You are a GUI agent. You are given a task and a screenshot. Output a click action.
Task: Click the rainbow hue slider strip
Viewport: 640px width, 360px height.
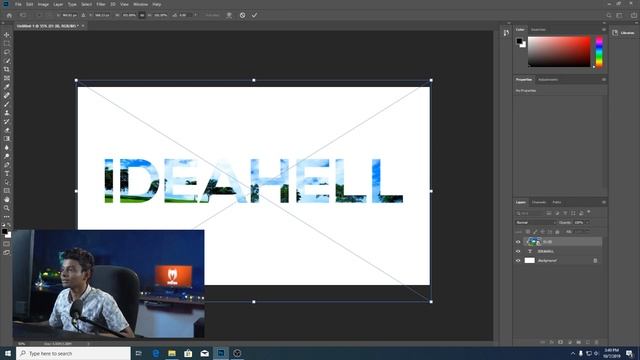(x=599, y=51)
